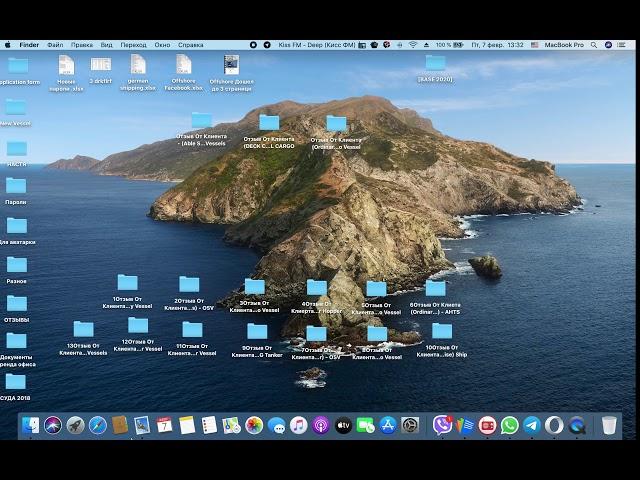
Task: Launch Opera browser from the Dock
Action: tap(554, 425)
